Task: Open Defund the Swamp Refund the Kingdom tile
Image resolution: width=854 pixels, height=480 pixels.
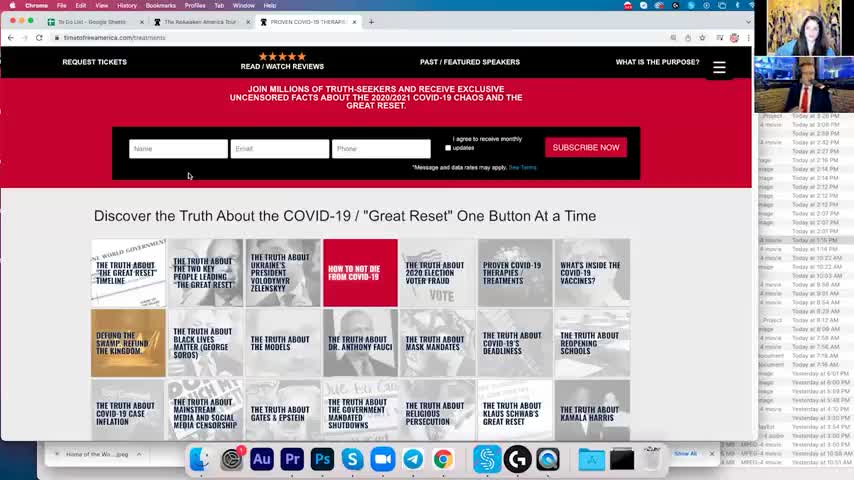Action: coord(129,343)
